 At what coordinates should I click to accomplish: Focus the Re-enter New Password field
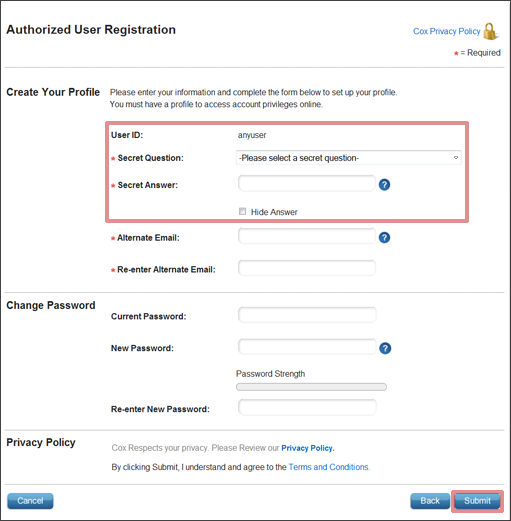point(307,407)
